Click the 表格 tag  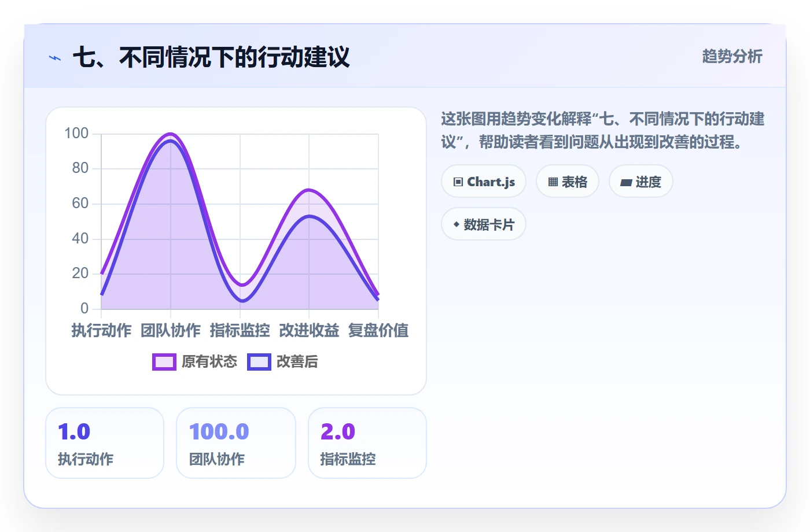[568, 182]
